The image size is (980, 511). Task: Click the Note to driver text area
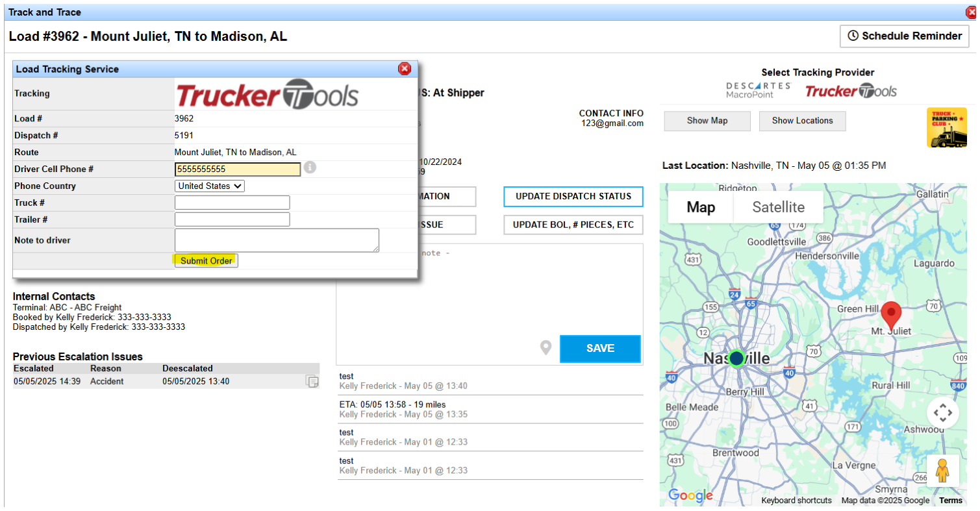point(277,240)
